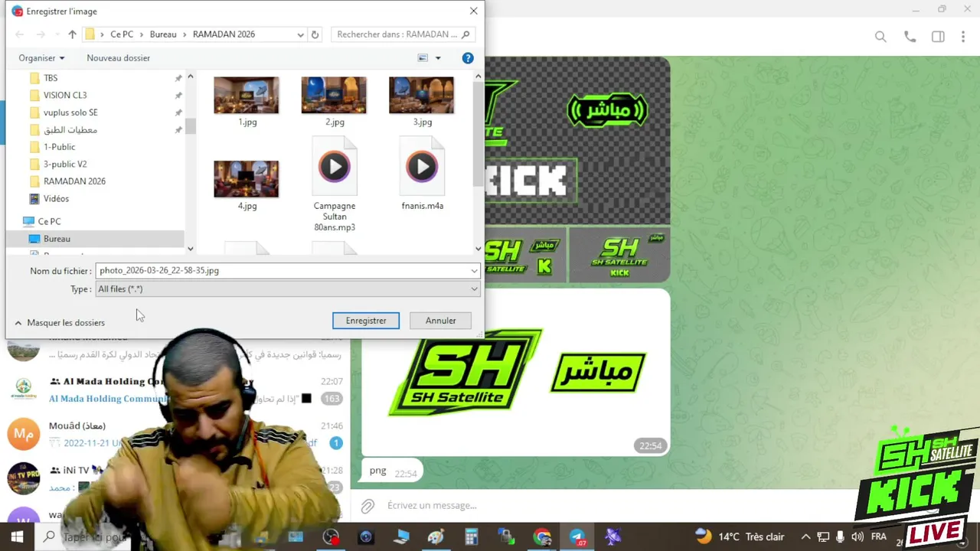
Task: Go back in the save dialog
Action: point(20,34)
